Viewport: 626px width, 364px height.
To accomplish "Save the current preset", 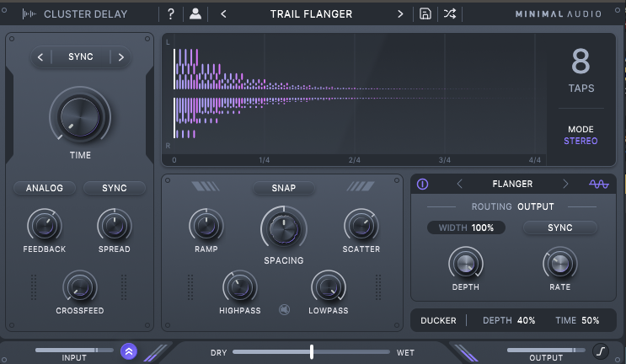I will [425, 13].
